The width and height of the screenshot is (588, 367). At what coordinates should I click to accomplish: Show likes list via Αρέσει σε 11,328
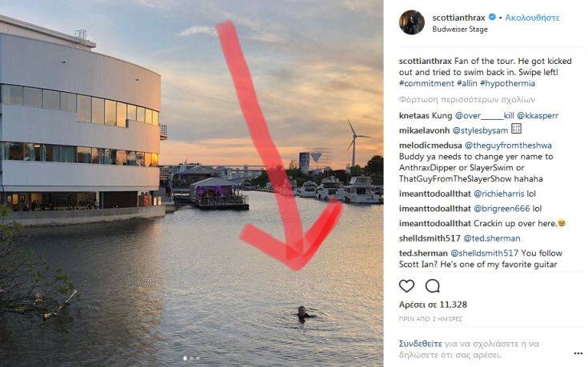(x=433, y=305)
